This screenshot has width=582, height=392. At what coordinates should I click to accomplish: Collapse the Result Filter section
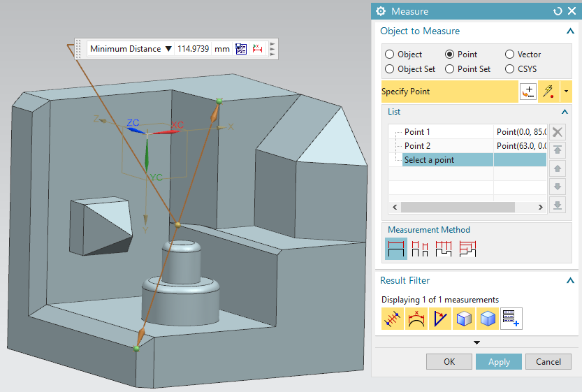[570, 281]
